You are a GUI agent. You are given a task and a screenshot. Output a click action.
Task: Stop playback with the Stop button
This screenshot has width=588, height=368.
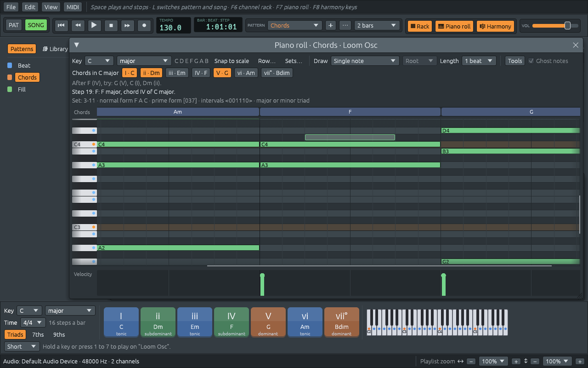(111, 25)
